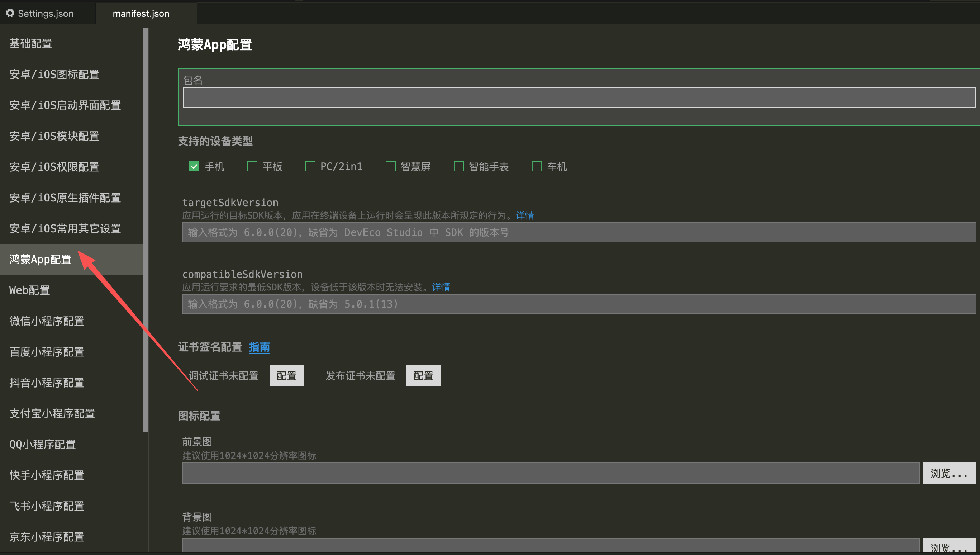This screenshot has width=980, height=555.
Task: Click 浏览... button for 前景图
Action: [x=950, y=473]
